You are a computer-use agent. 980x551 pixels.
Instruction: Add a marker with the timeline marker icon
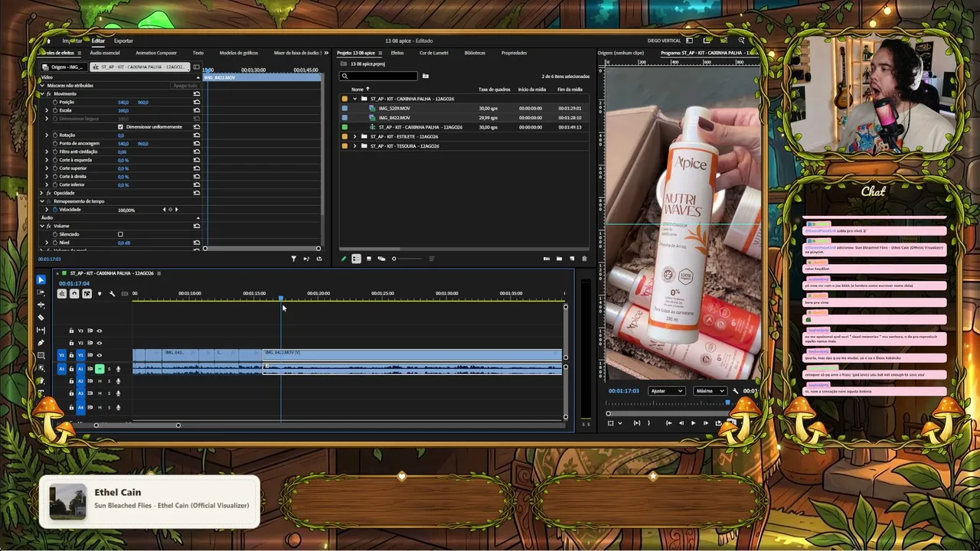click(99, 294)
